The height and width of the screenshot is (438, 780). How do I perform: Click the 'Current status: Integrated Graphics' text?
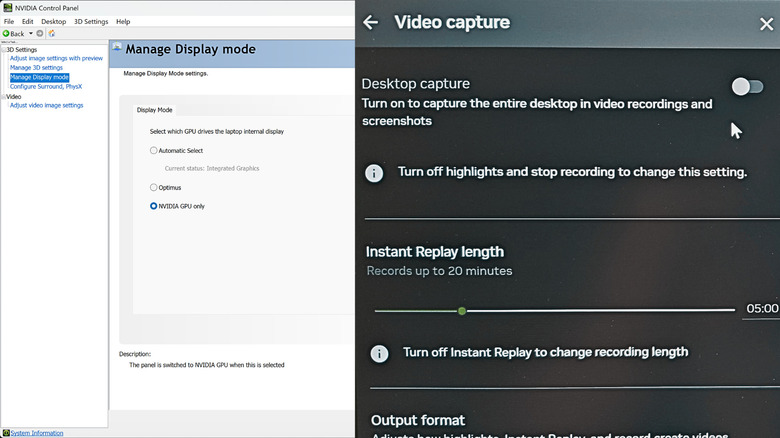click(212, 169)
